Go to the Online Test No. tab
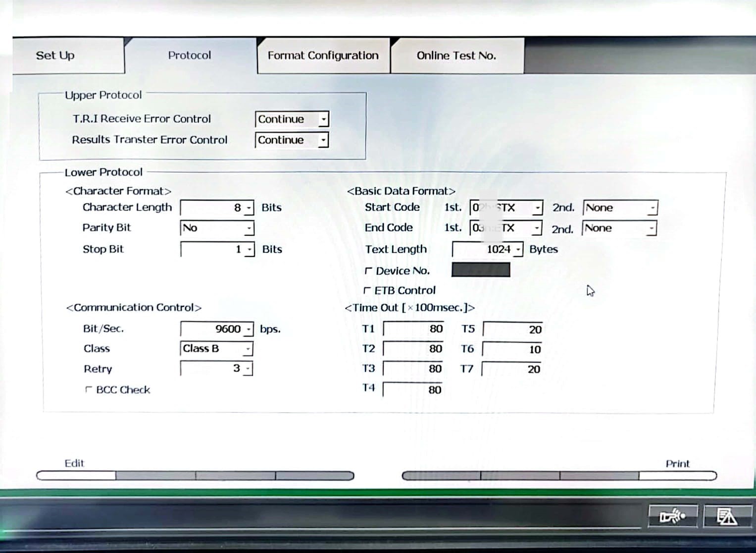Image resolution: width=756 pixels, height=553 pixels. (x=456, y=55)
